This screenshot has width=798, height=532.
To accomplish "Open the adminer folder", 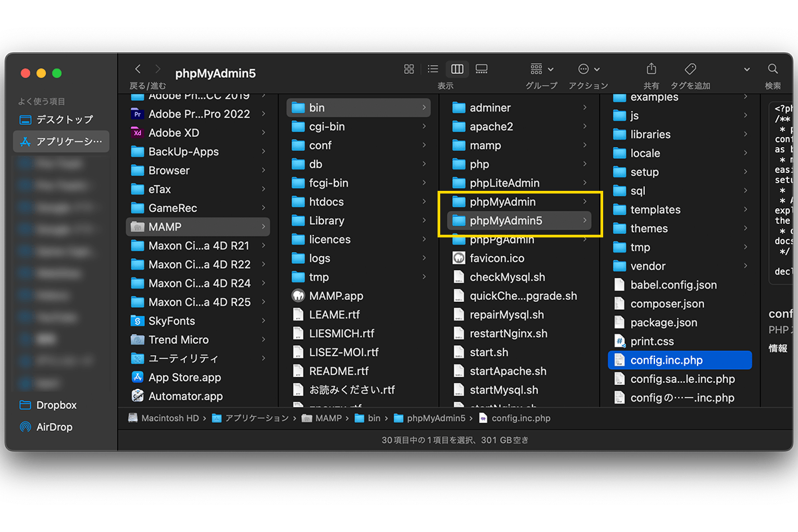I will click(x=519, y=108).
